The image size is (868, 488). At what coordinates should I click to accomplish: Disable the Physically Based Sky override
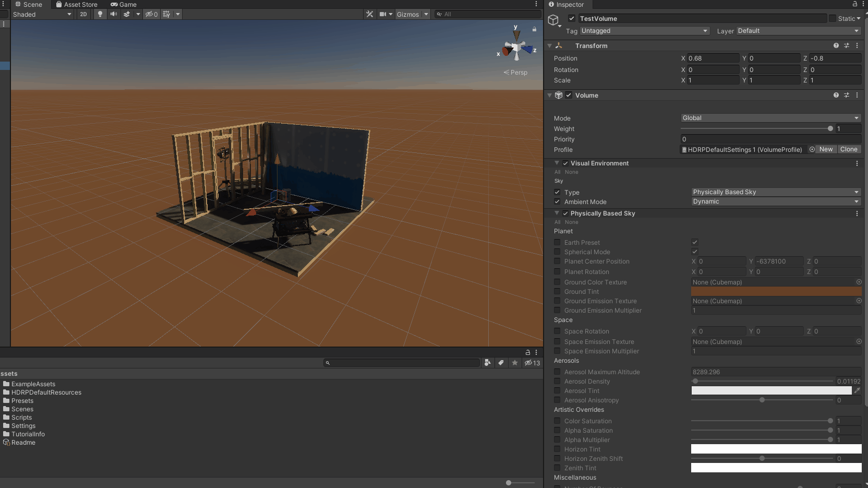[x=565, y=213]
